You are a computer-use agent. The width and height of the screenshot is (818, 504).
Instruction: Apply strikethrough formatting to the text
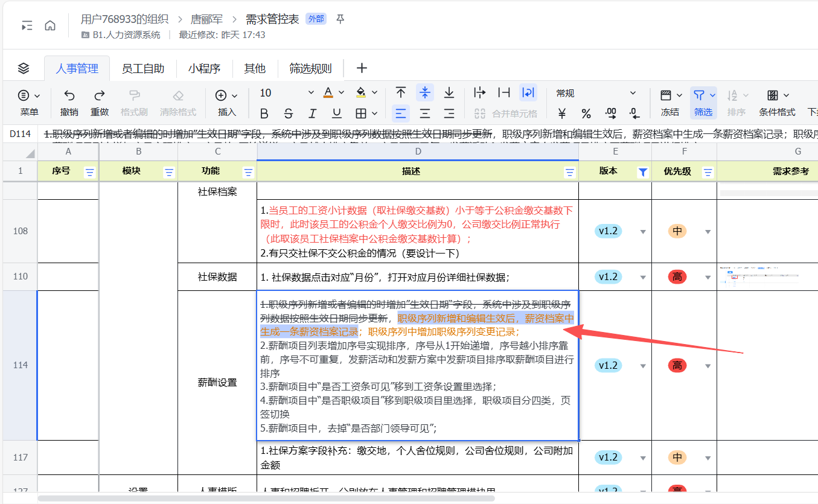(x=289, y=113)
